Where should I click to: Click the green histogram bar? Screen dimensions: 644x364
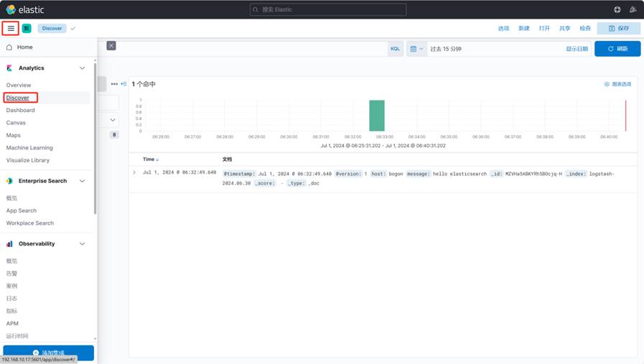pos(377,116)
